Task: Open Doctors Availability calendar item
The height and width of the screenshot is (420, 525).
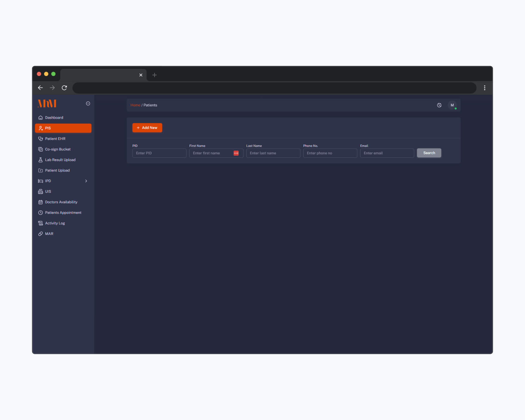Action: (x=61, y=202)
